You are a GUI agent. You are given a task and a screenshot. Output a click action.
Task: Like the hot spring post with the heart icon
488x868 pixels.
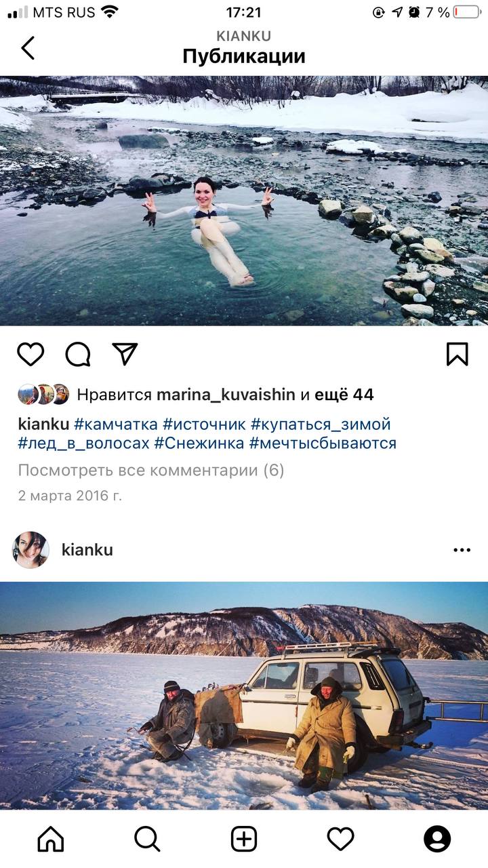click(x=30, y=354)
